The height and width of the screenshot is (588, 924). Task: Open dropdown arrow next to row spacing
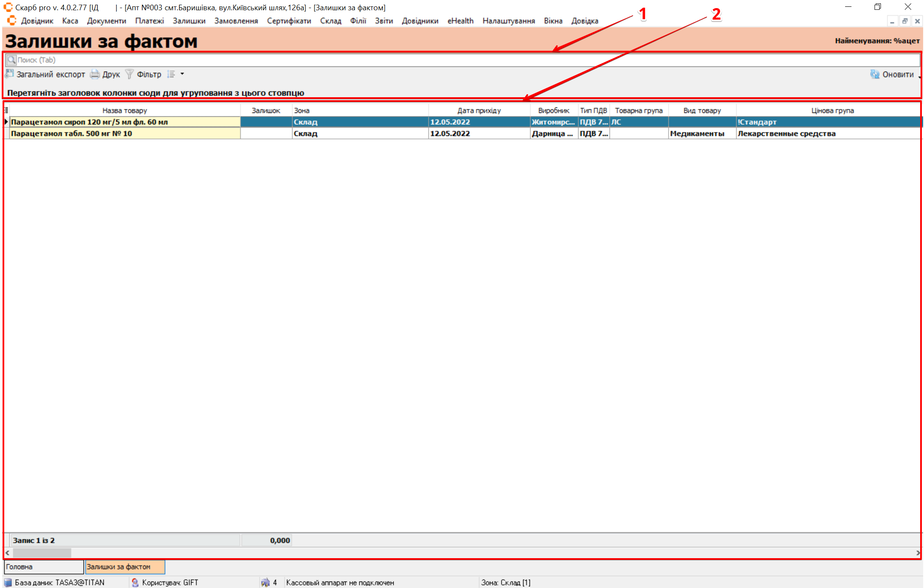(182, 74)
